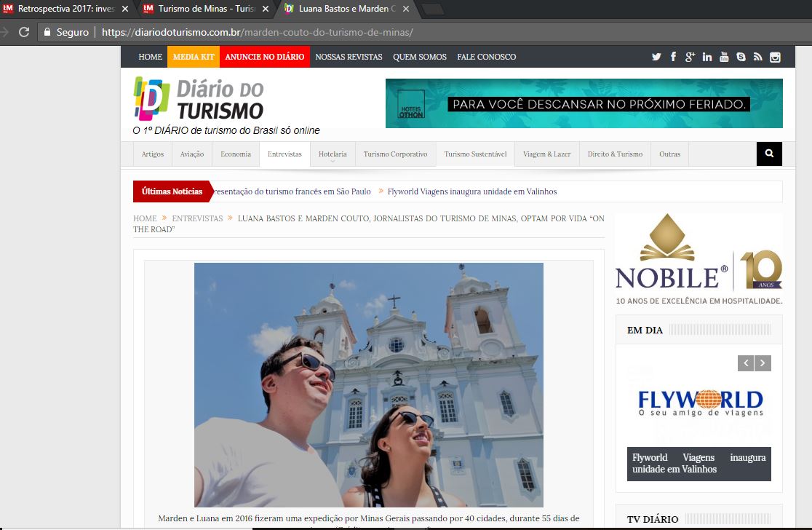Switch to Turismo de Minas browser tab
This screenshot has height=530, width=812.
coord(206,9)
